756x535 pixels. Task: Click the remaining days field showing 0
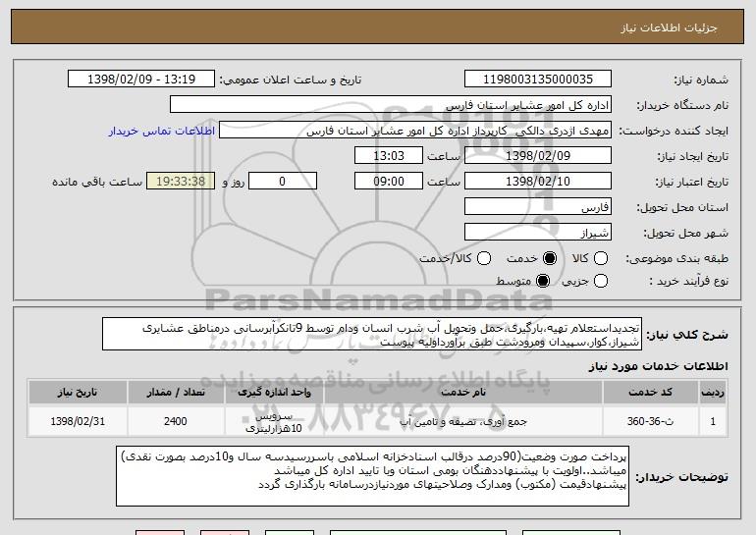283,182
